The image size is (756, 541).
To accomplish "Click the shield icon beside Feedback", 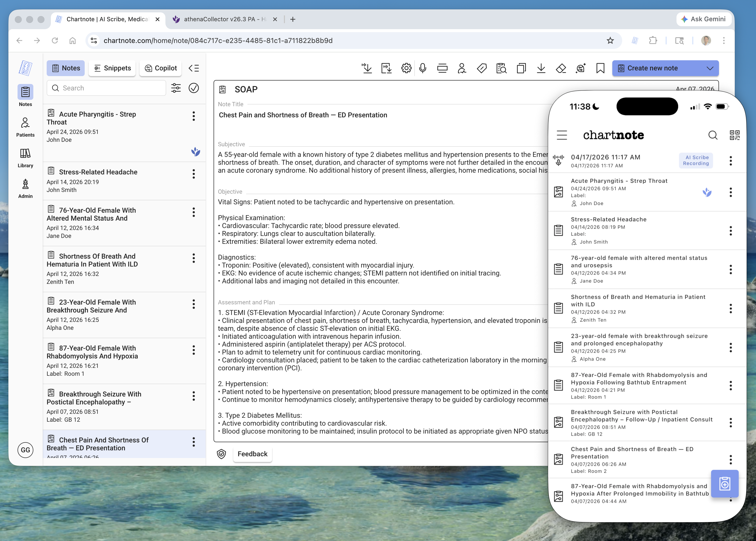I will coord(221,454).
